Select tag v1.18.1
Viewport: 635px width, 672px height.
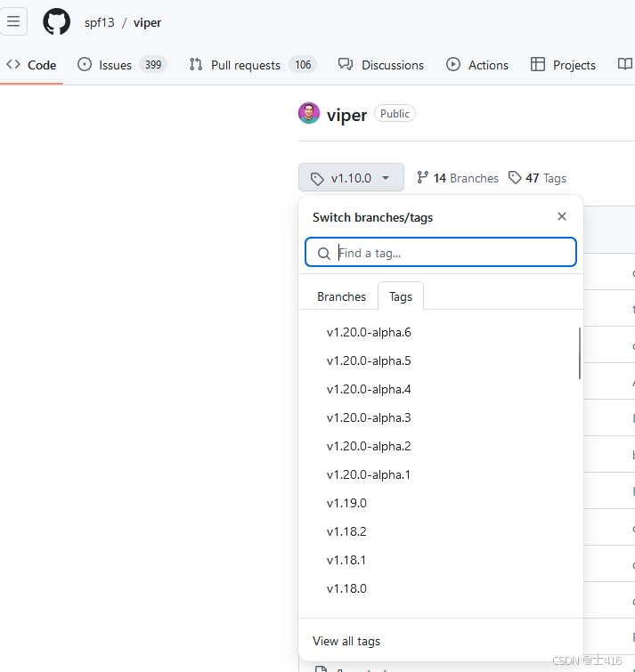pos(346,560)
